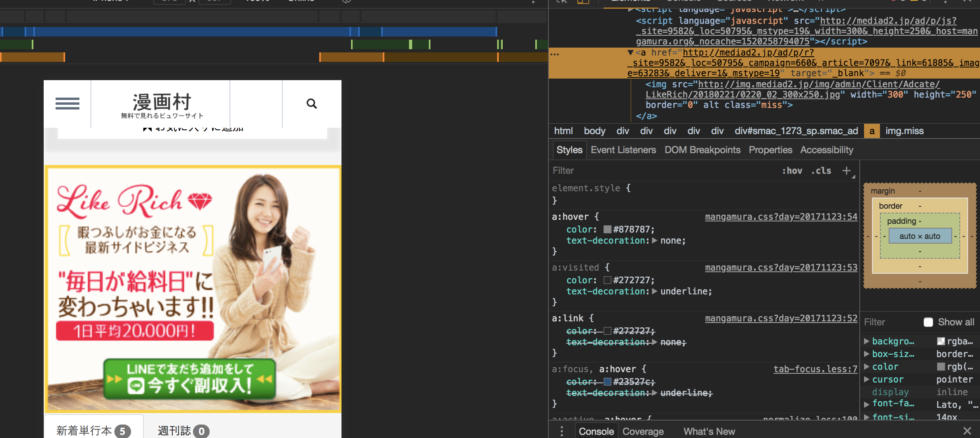Open the tab-focus.less:7 source link
Viewport: 980px width, 438px height.
tap(815, 369)
